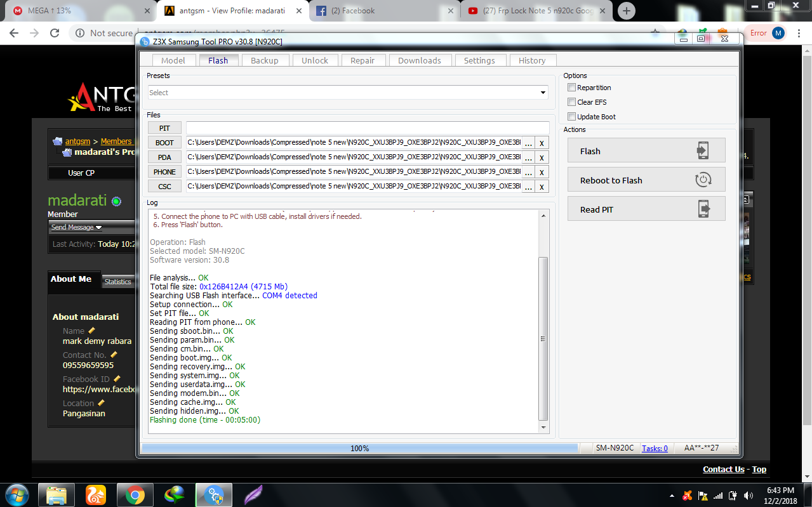The image size is (812, 507).
Task: Edit Name with pencil icon on profile
Action: 91,331
